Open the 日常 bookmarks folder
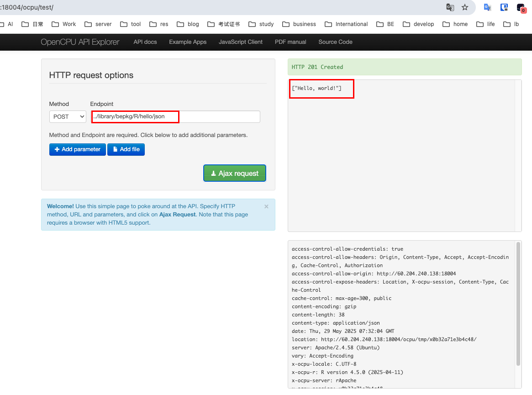Viewport: 532px width, 395px height. pyautogui.click(x=32, y=24)
